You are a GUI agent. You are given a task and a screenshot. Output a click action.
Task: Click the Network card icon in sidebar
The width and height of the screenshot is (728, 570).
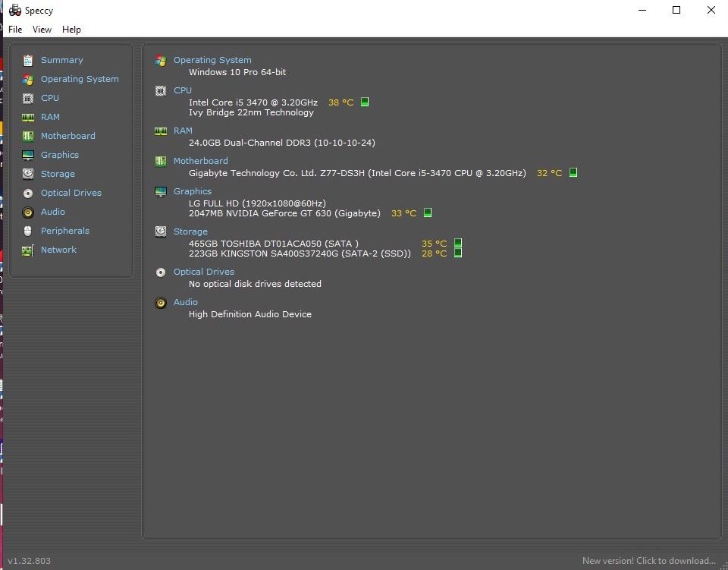point(28,250)
